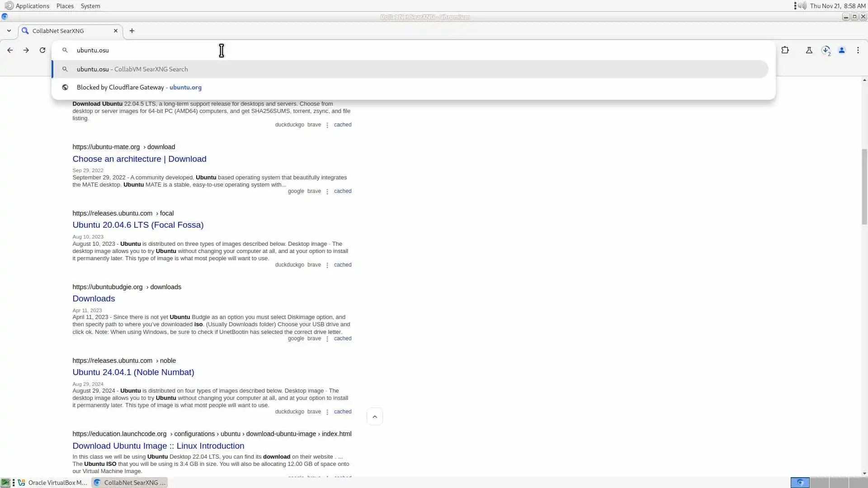Open cached version of Downloads result
868x488 pixels.
click(342, 338)
